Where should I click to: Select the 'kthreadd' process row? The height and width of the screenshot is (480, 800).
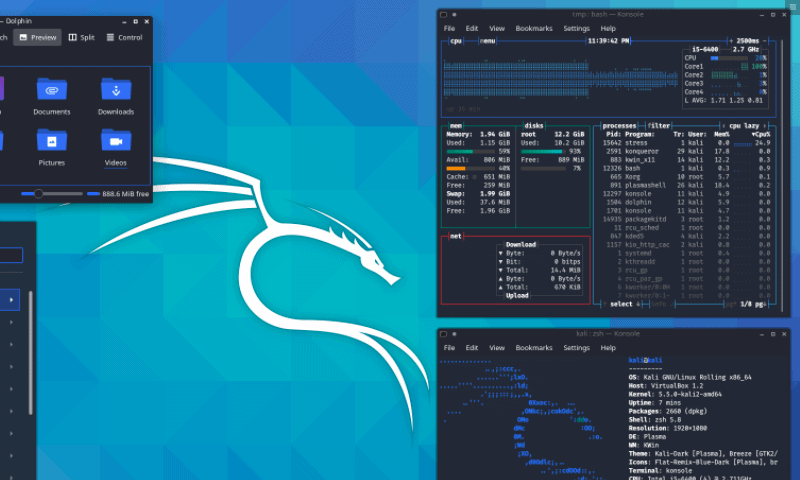pyautogui.click(x=686, y=262)
